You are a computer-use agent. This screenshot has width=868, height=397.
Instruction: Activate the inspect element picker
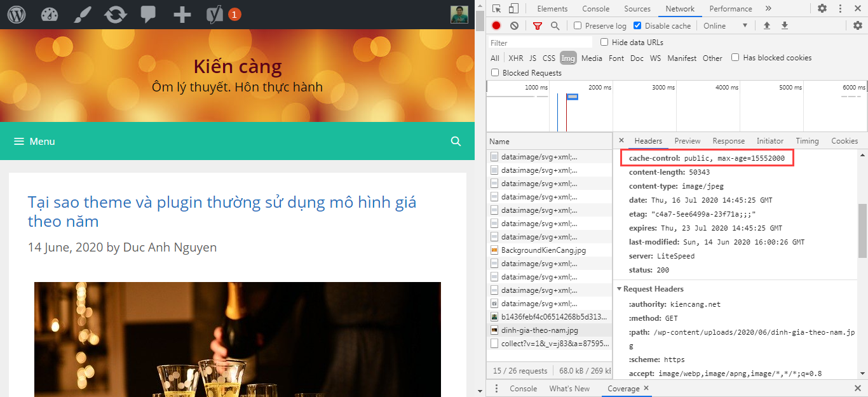pyautogui.click(x=497, y=8)
